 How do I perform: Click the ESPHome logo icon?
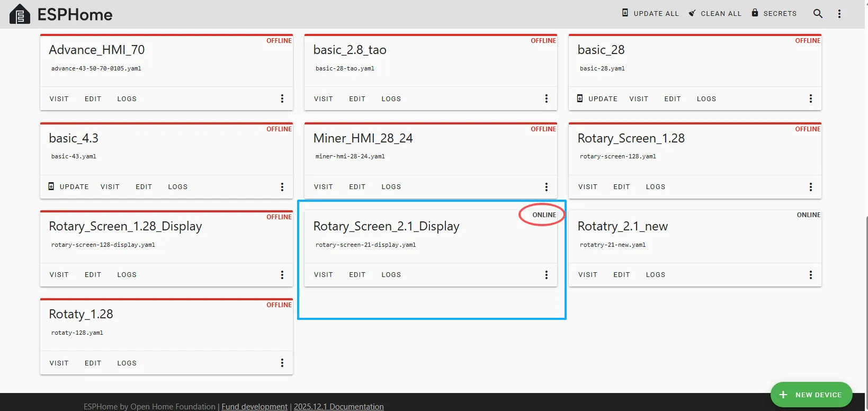point(20,14)
